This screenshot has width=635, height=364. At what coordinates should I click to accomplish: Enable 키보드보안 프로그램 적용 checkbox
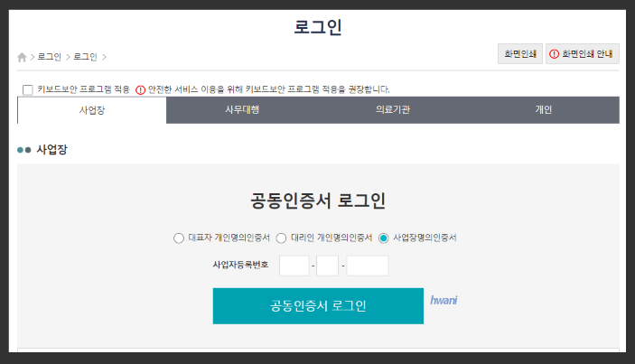(x=27, y=90)
